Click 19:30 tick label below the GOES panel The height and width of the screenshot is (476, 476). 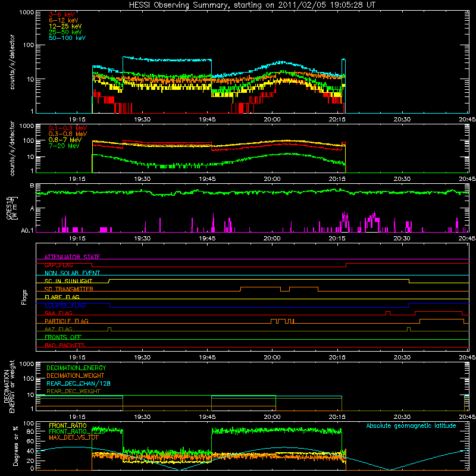click(x=142, y=239)
